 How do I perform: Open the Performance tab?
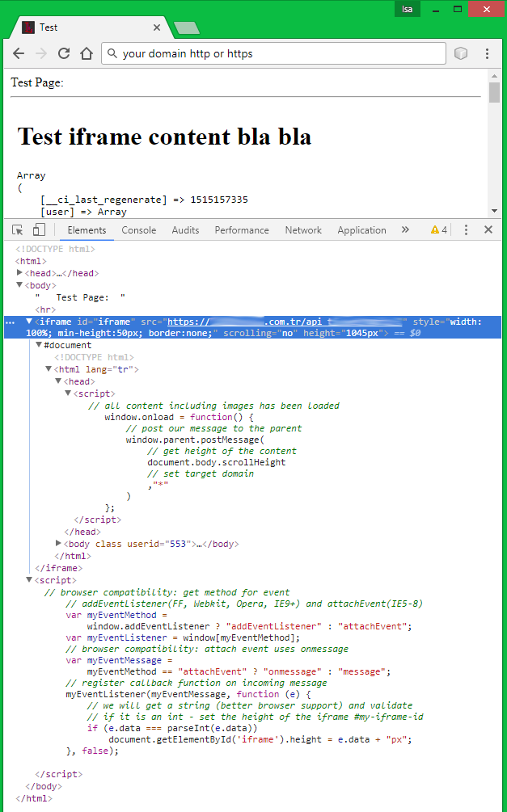point(242,230)
